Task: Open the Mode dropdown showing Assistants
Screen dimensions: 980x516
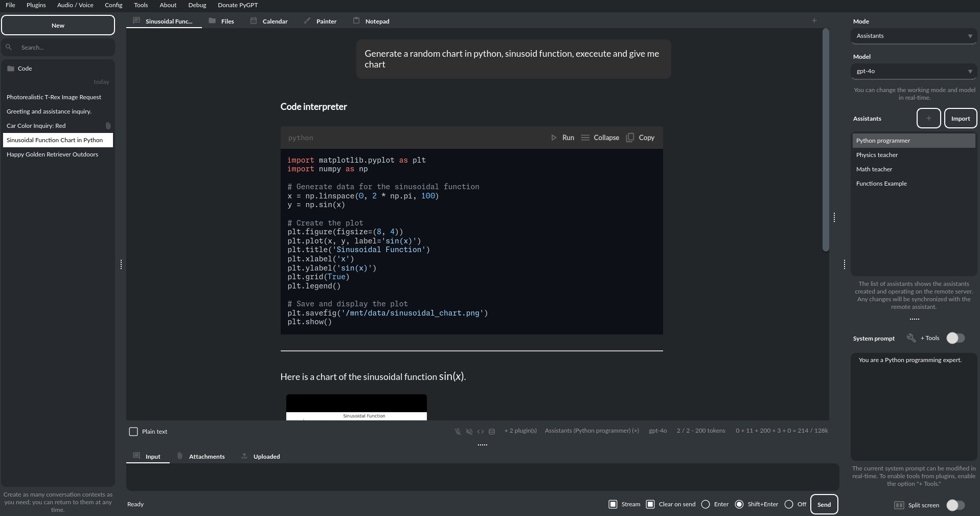Action: 913,36
